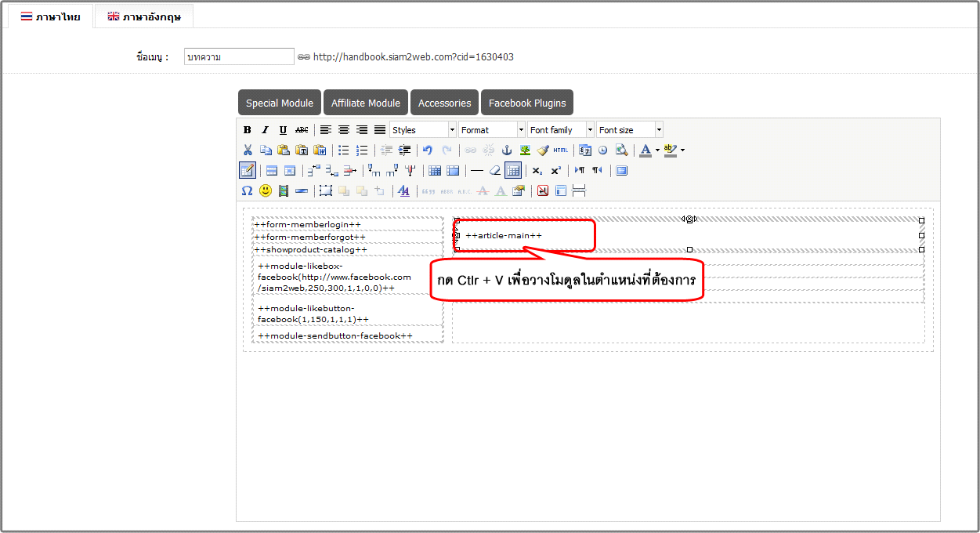This screenshot has width=980, height=533.
Task: Open the Font size dropdown
Action: (x=630, y=130)
